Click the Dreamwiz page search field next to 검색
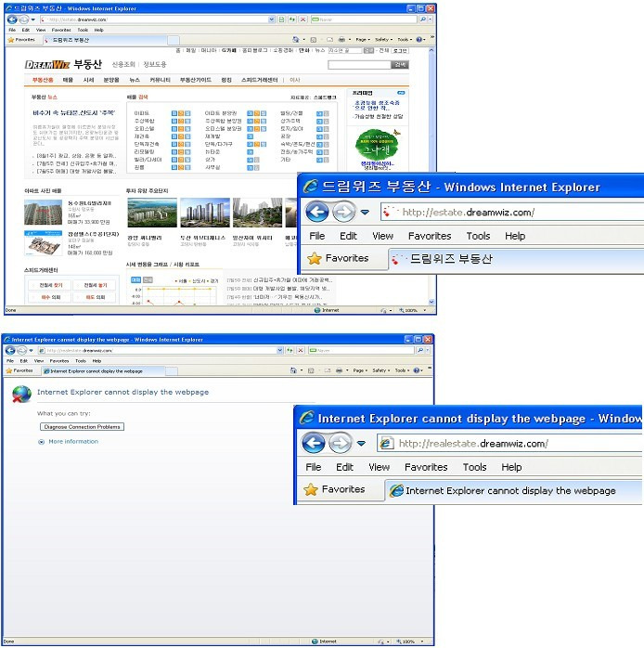 point(359,65)
